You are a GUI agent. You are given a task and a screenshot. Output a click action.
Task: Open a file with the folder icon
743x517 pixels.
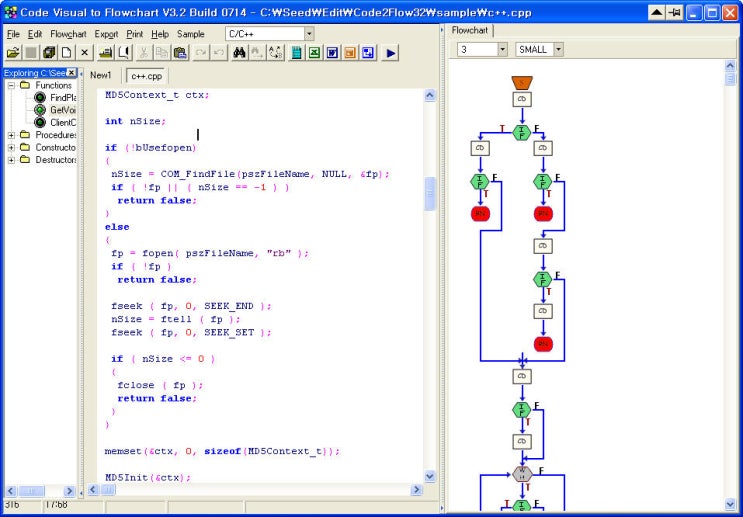(x=13, y=53)
